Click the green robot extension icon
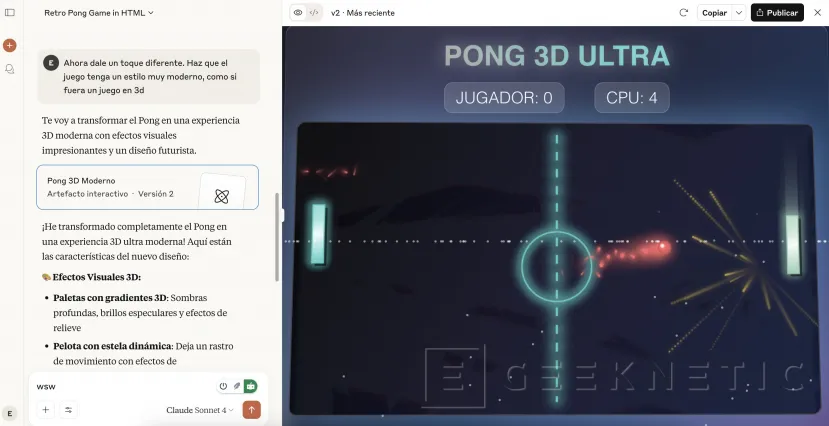This screenshot has height=426, width=829. click(251, 386)
